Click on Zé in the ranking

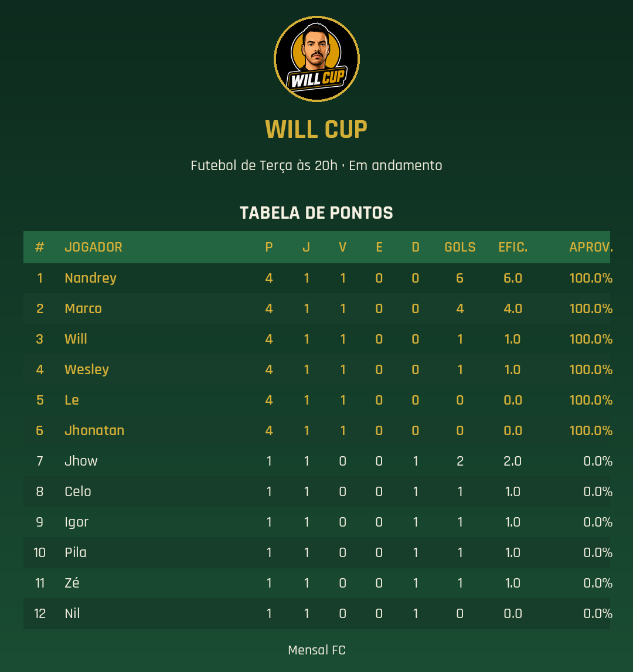72,583
